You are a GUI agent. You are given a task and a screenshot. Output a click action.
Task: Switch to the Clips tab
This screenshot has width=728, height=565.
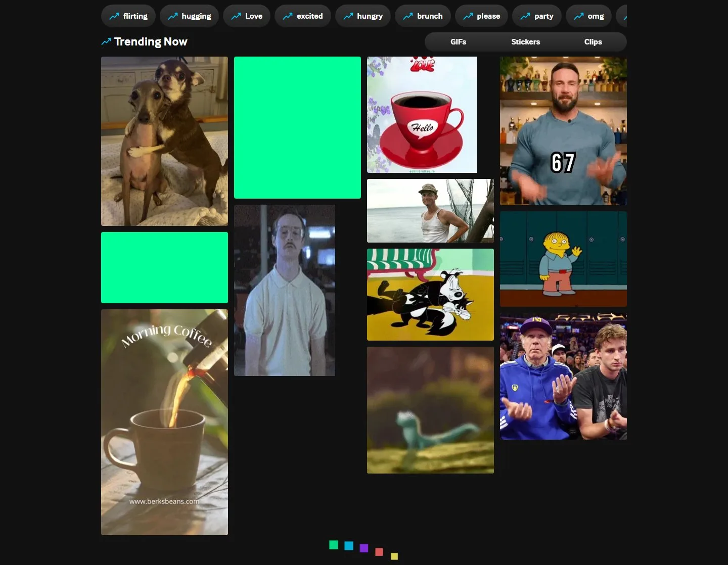(593, 42)
